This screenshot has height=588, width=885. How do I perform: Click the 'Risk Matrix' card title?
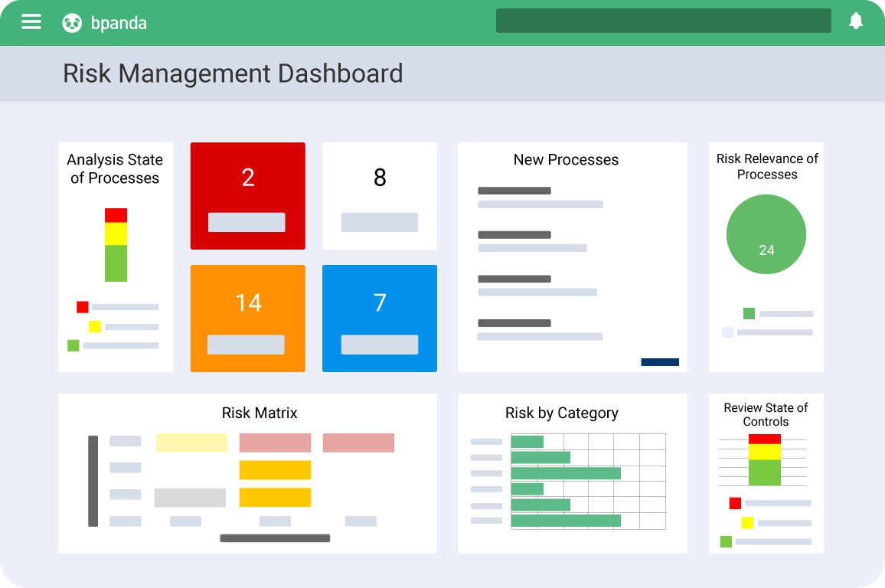(260, 413)
